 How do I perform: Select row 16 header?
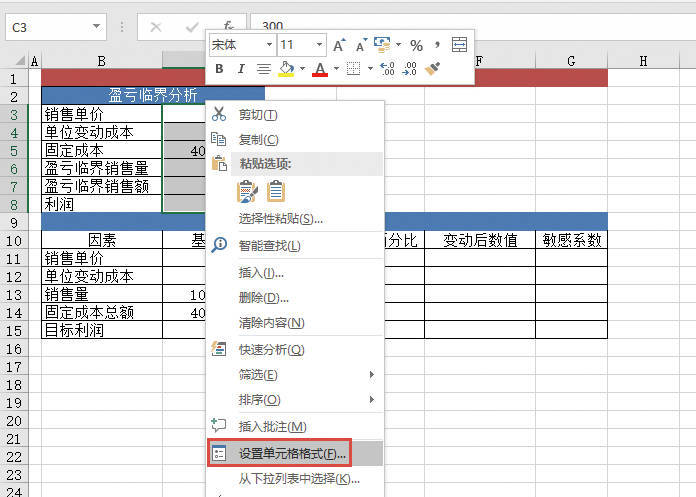coord(14,349)
